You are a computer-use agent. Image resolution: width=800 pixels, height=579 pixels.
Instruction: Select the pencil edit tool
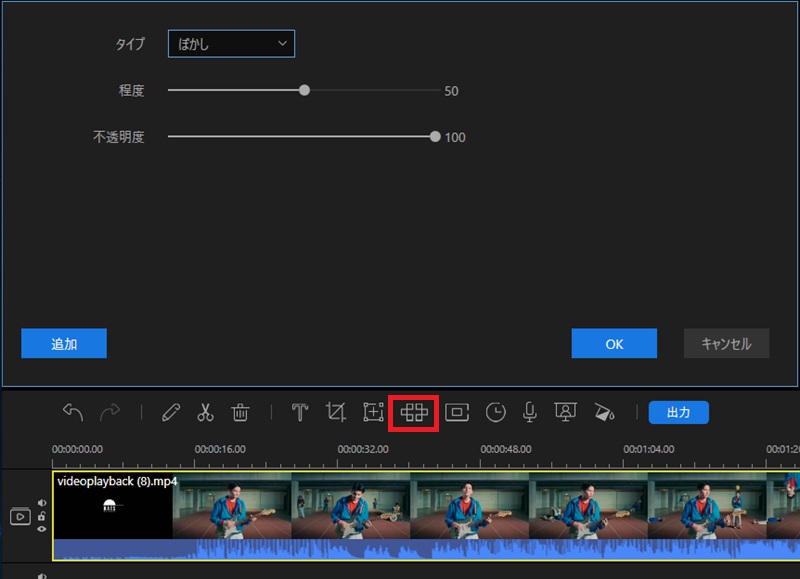pos(171,412)
